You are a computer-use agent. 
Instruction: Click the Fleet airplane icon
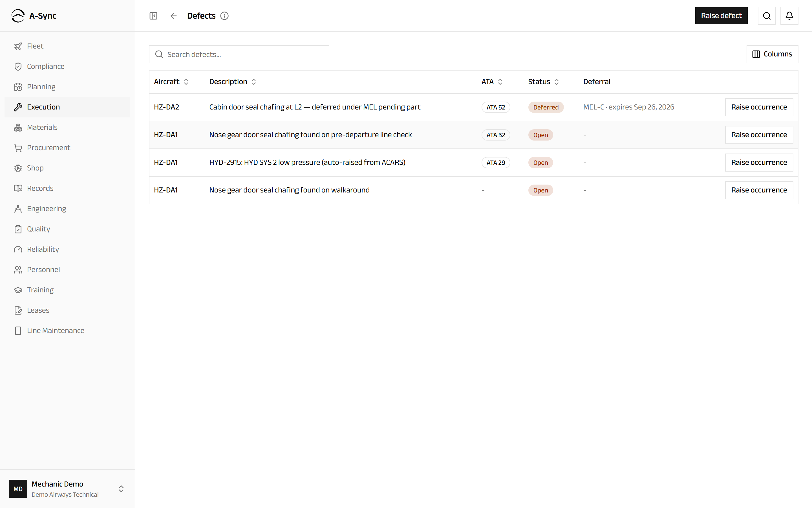coord(18,46)
